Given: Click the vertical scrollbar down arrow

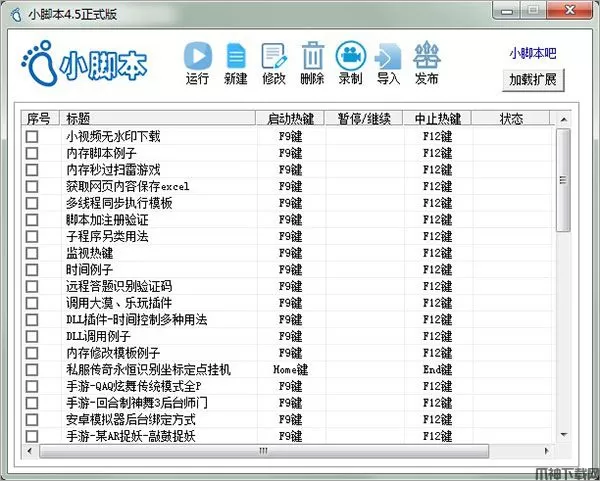Looking at the screenshot, I should point(563,435).
